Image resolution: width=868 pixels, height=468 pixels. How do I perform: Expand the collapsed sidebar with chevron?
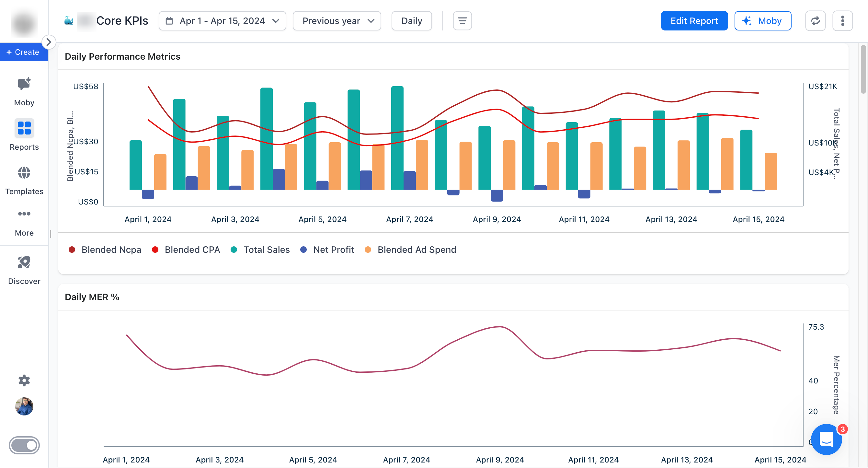tap(49, 42)
